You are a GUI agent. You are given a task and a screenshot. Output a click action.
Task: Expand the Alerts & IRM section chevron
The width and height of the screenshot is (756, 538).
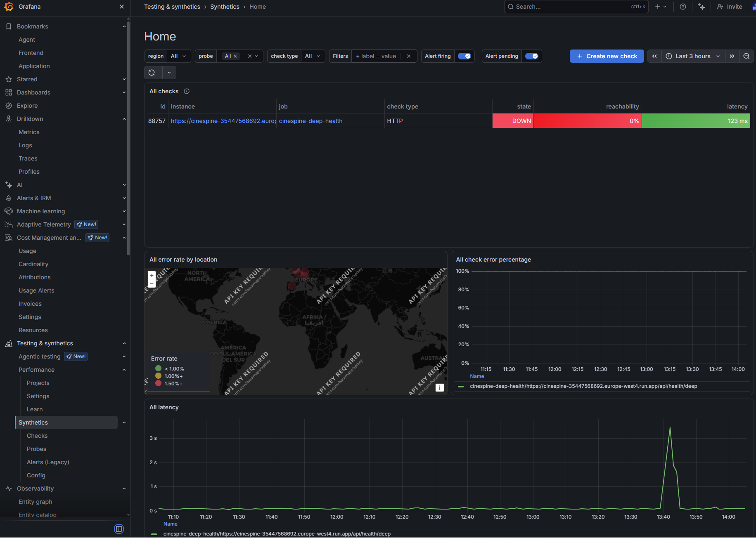point(124,198)
